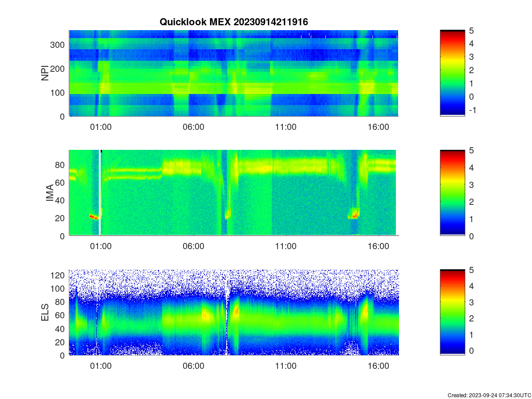Screen dimensions: 532x399
Task: Click the 01:00 time label of IMA panel
Action: tap(101, 246)
